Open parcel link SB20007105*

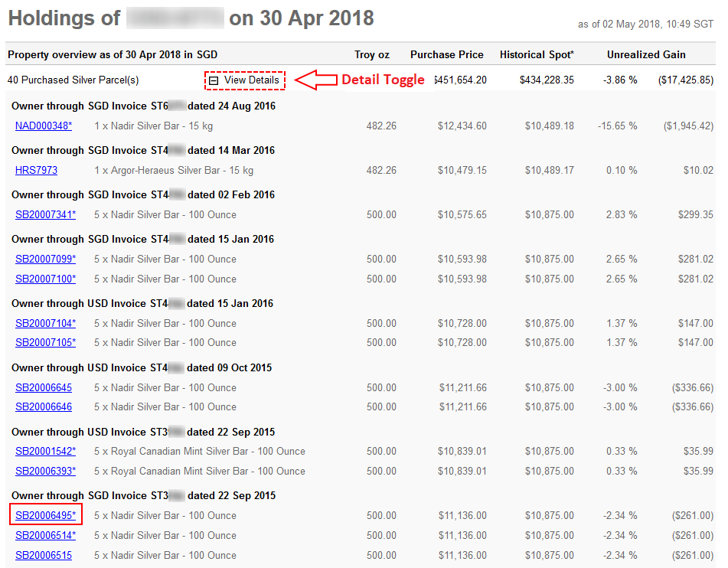(45, 342)
